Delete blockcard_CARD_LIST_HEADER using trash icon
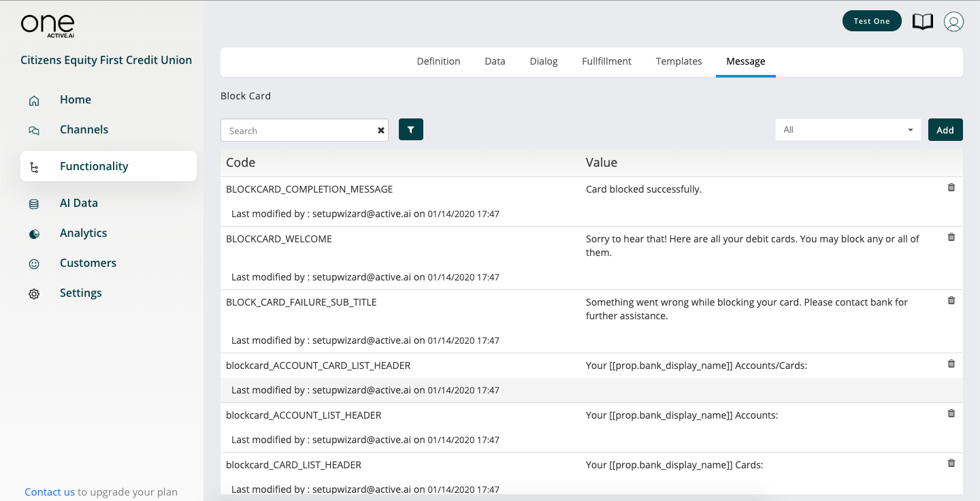 coord(951,463)
